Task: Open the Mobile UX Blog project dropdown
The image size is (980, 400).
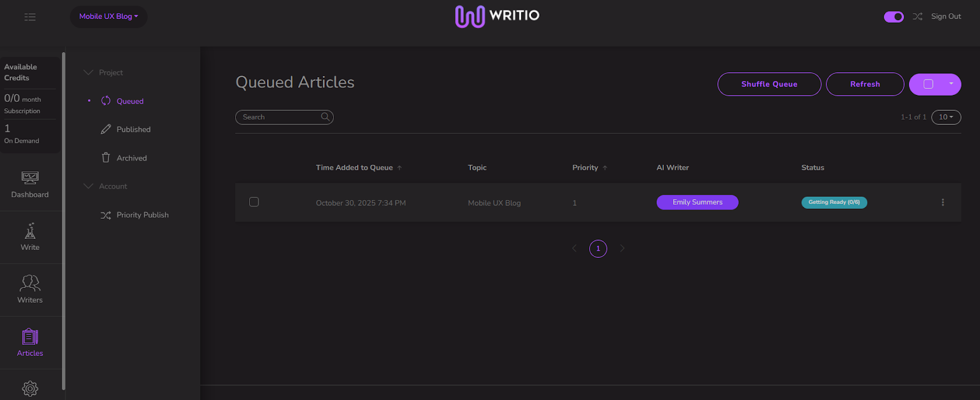Action: click(x=108, y=17)
